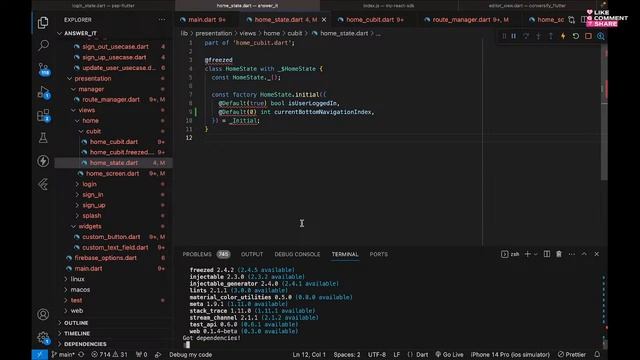Open the new terminal launch profile dropdown
640x360 pixels.
point(536,254)
